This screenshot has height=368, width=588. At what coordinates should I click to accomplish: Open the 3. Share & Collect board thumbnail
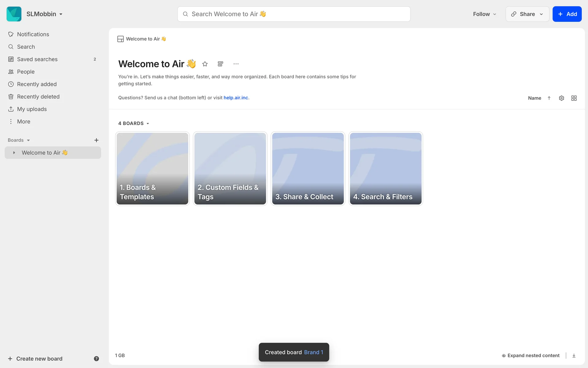[x=308, y=168]
